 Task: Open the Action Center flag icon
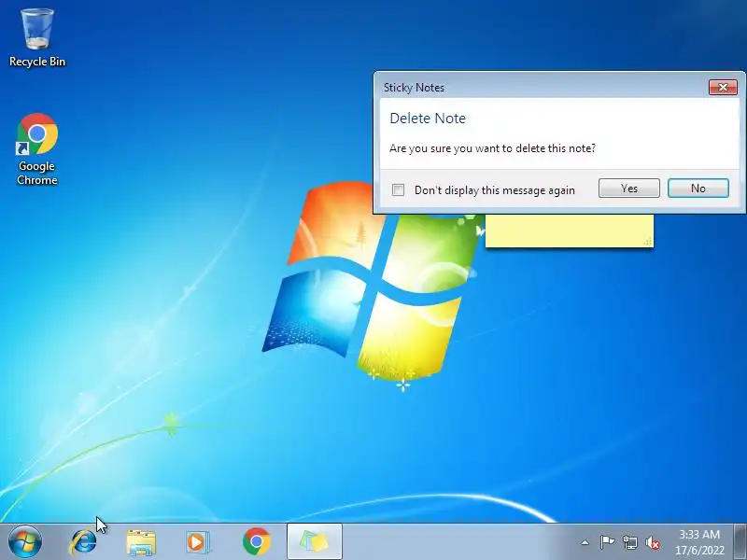[607, 542]
